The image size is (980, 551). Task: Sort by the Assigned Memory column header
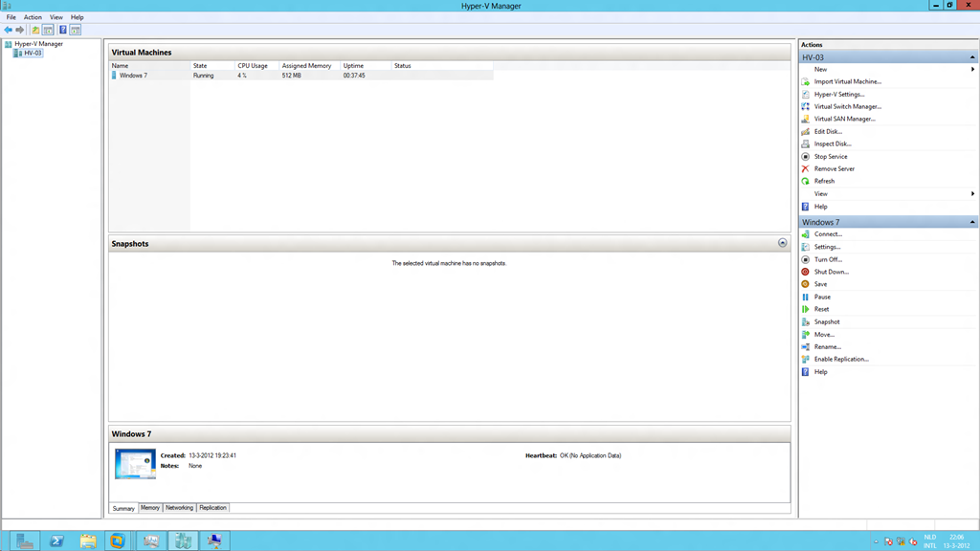tap(309, 66)
